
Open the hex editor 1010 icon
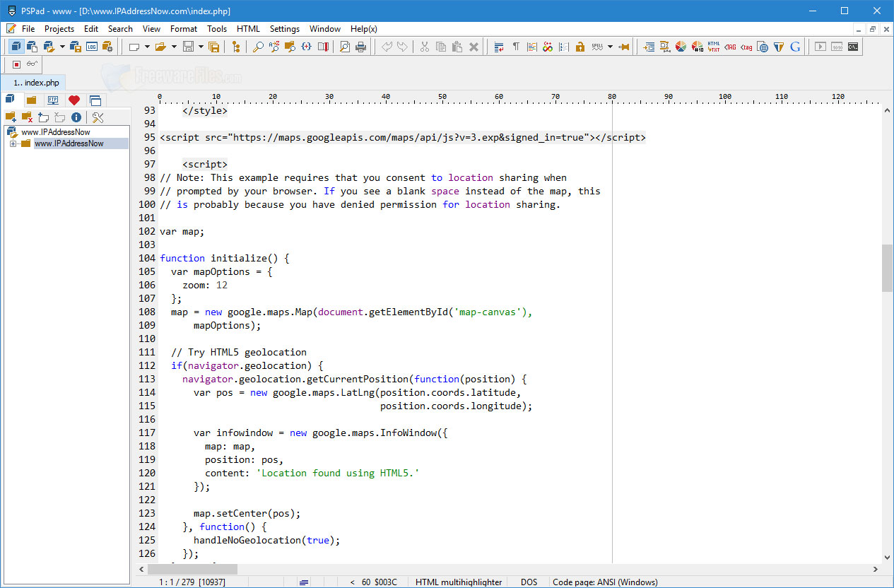click(x=837, y=47)
